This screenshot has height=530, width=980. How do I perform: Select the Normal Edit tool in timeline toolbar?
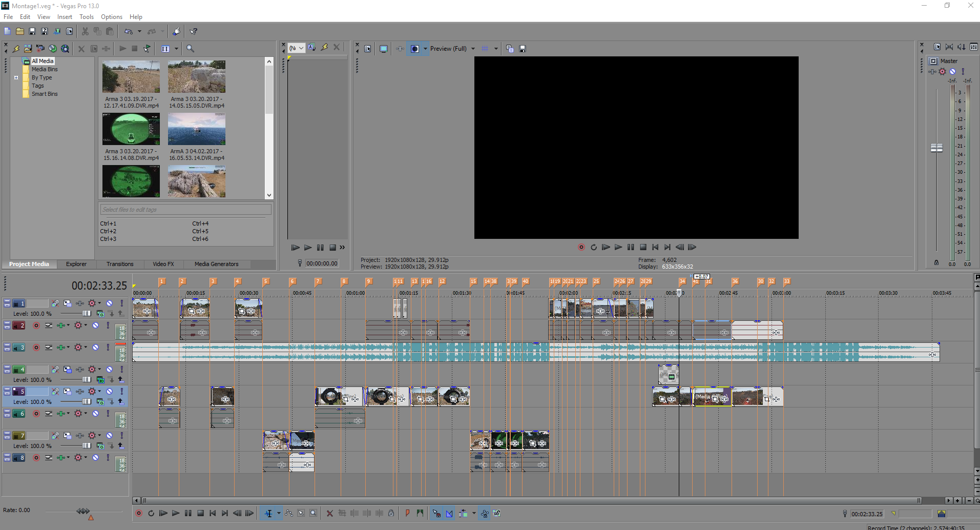268,513
